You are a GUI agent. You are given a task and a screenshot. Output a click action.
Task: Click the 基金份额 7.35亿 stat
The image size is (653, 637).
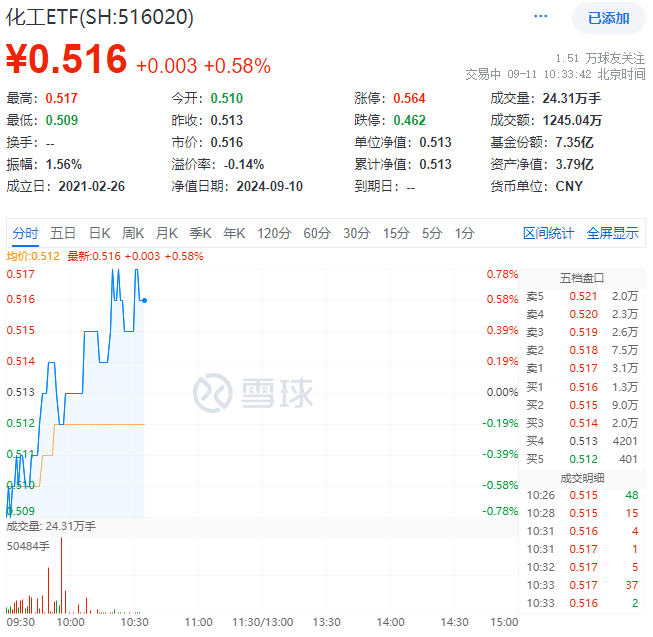click(x=542, y=142)
